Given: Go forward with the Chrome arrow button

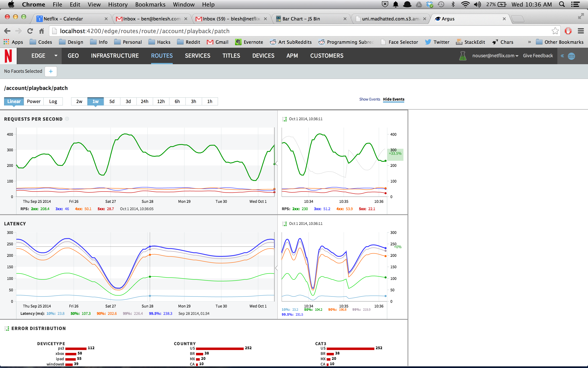Looking at the screenshot, I should click(x=18, y=31).
